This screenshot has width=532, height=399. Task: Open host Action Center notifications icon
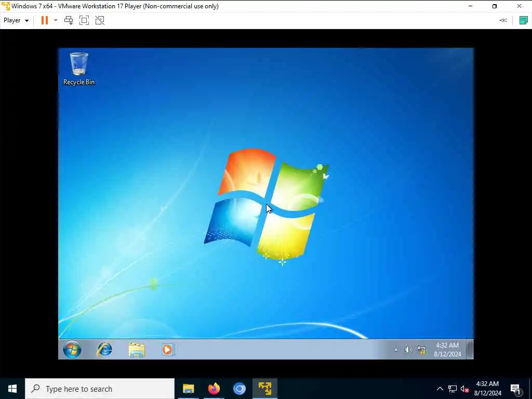[x=516, y=389]
